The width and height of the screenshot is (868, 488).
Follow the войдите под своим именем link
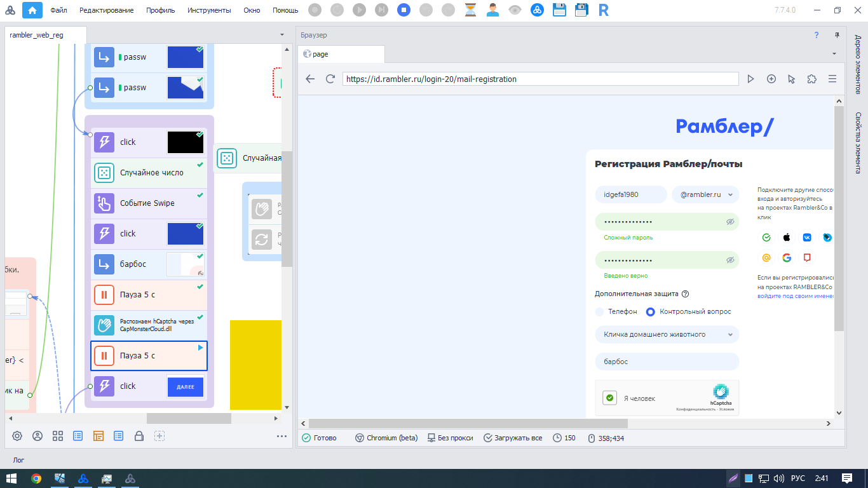(x=795, y=296)
